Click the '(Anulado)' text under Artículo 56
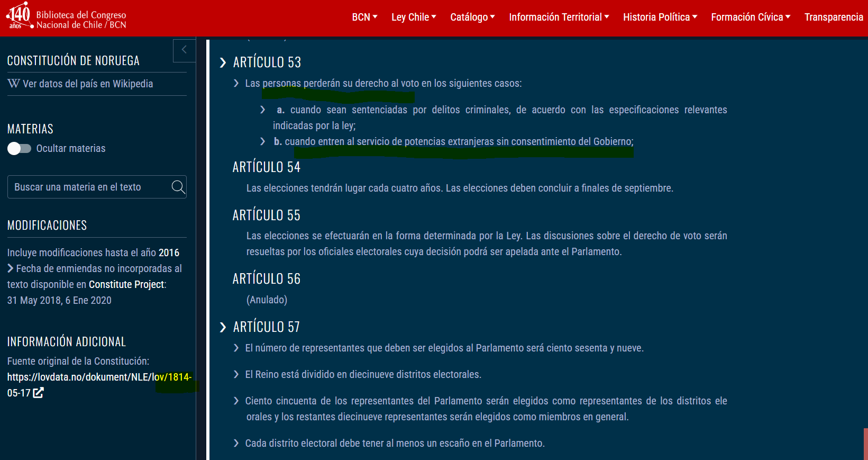Image resolution: width=868 pixels, height=460 pixels. [x=267, y=300]
